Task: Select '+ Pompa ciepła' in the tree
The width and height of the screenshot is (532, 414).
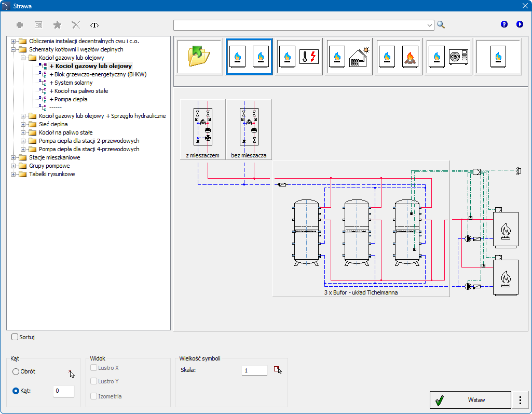Action: 68,99
